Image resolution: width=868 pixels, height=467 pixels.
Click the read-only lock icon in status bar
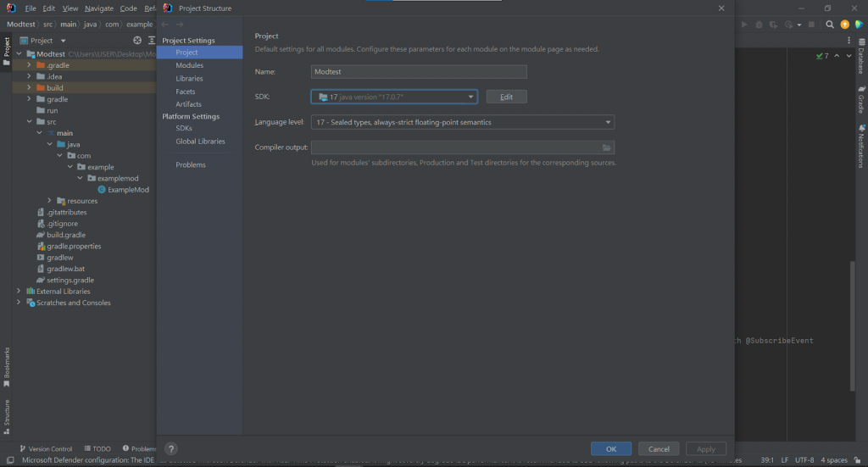tap(857, 460)
